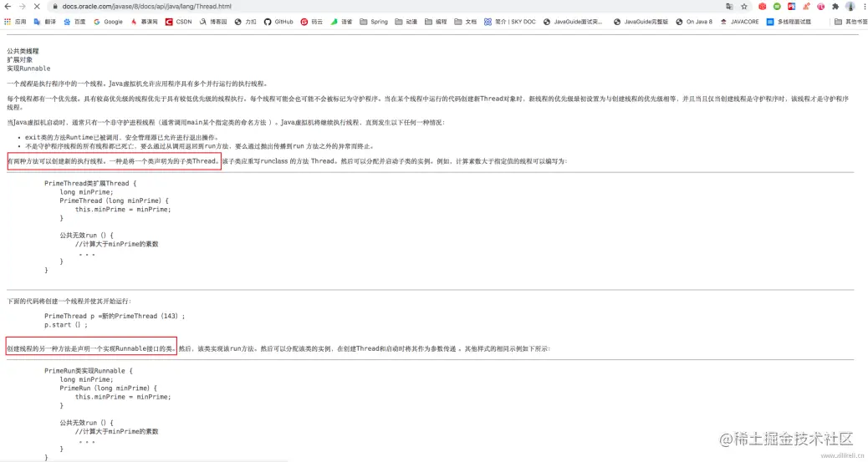The image size is (868, 462).
Task: Click the 公共类线程 heading text
Action: pos(23,51)
